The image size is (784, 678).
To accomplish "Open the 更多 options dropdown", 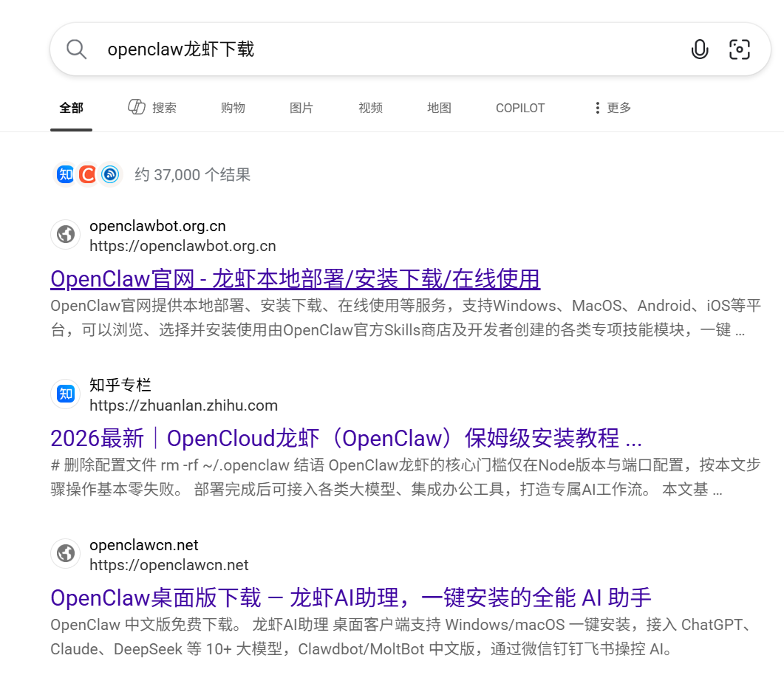I will pos(613,108).
